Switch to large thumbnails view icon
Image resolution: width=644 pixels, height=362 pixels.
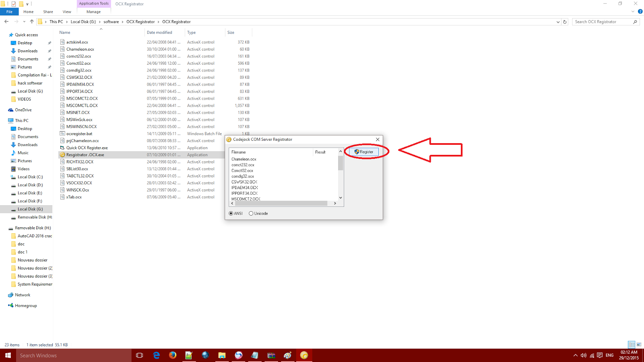tap(639, 345)
